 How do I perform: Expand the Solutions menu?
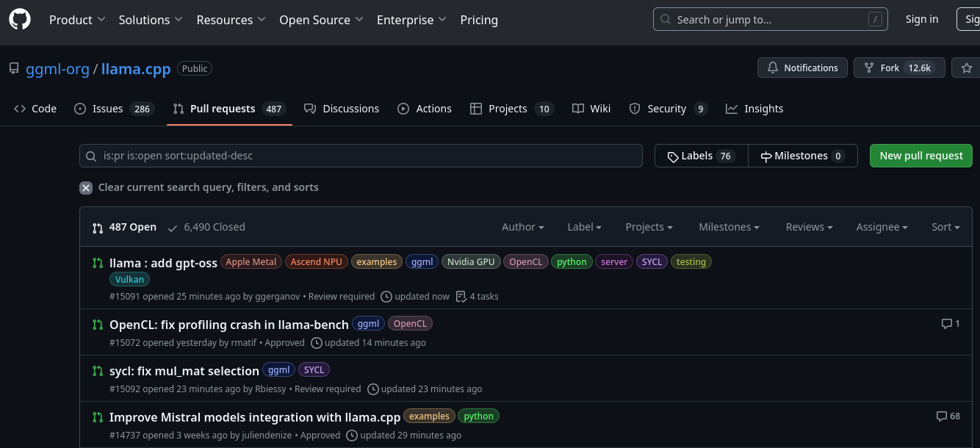151,20
